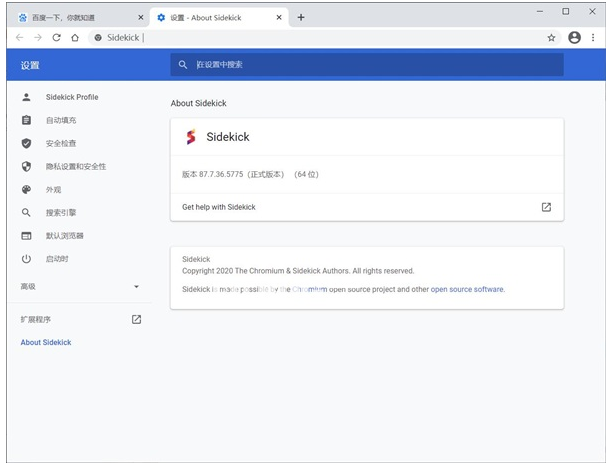Minimize the browser window

pyautogui.click(x=540, y=12)
